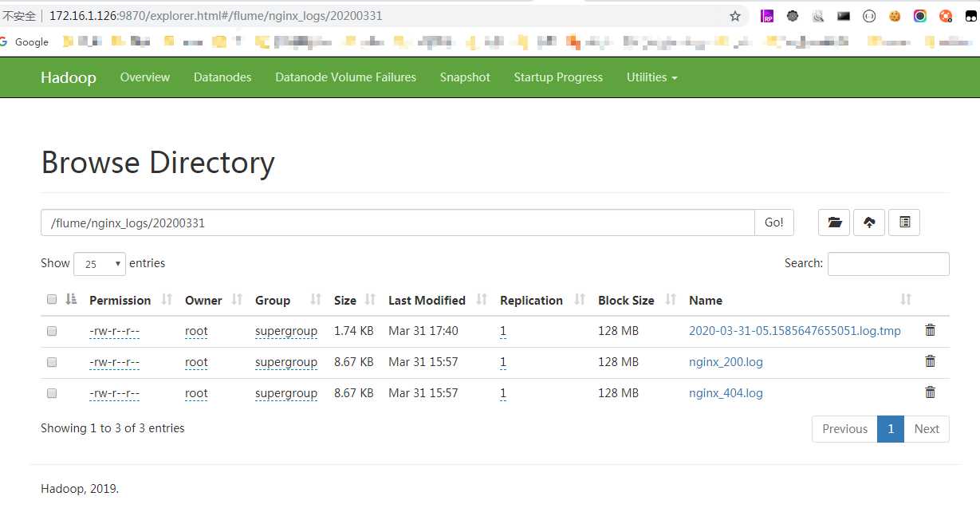Click the multicolor ring extension icon
Screen dimensions: 980x516
point(920,16)
